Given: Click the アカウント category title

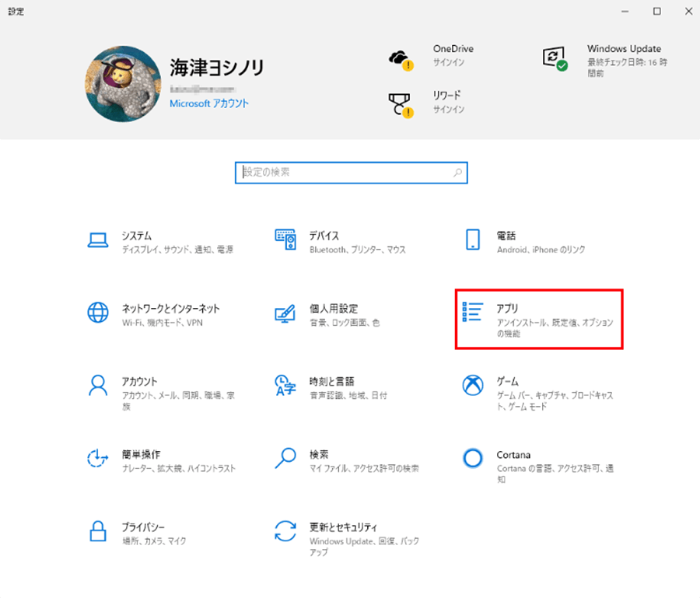Looking at the screenshot, I should [x=140, y=382].
